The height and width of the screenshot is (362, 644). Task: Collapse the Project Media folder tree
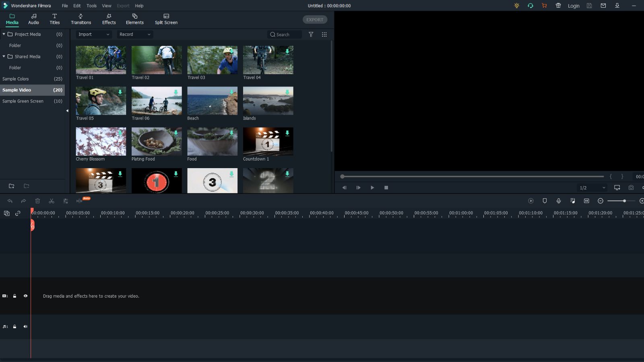click(x=4, y=34)
